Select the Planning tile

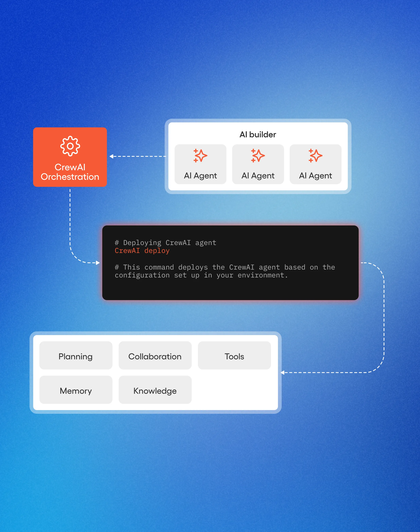(76, 355)
